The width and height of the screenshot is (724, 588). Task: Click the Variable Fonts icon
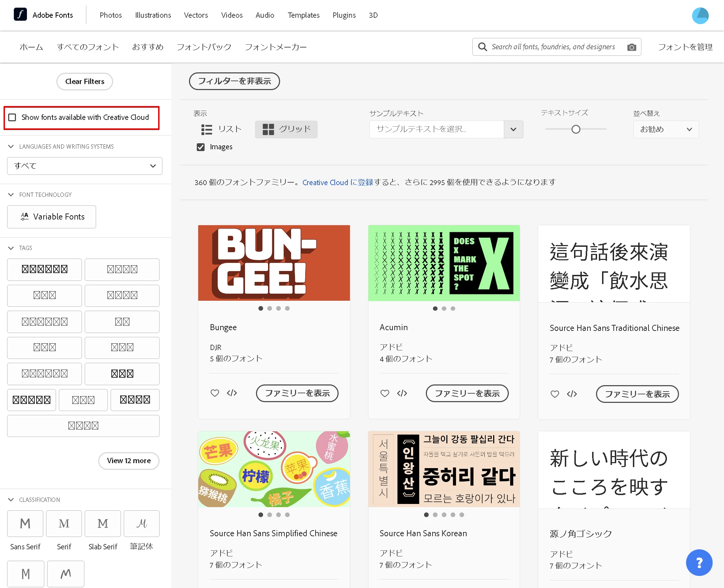pyautogui.click(x=24, y=217)
